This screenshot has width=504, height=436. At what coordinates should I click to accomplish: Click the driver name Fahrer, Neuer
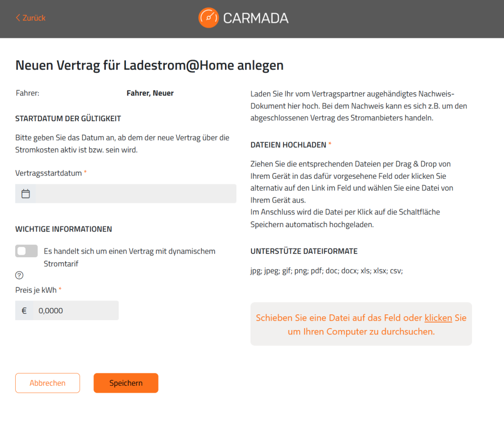tap(150, 93)
